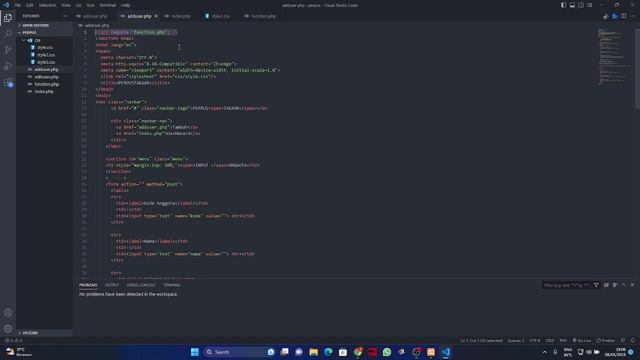640x360 pixels.
Task: Click Prettier in status bar
Action: click(606, 340)
